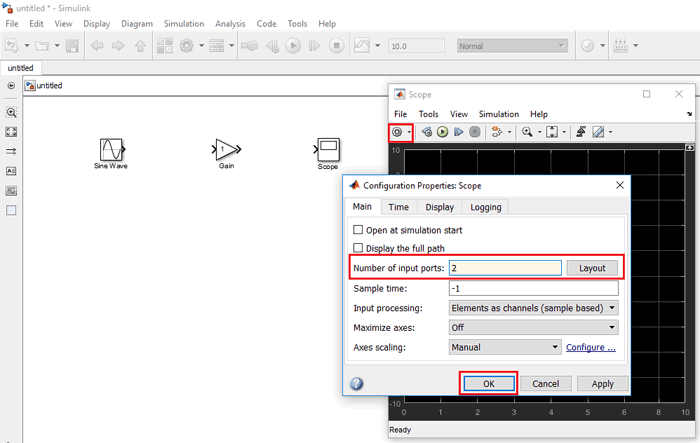Click Cancel button in Configuration Properties
700x443 pixels.
tap(546, 384)
